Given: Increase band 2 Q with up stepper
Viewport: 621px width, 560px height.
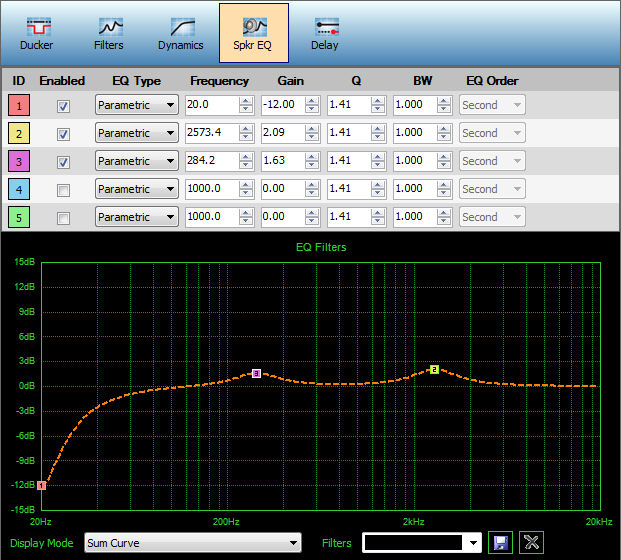Looking at the screenshot, I should (378, 128).
